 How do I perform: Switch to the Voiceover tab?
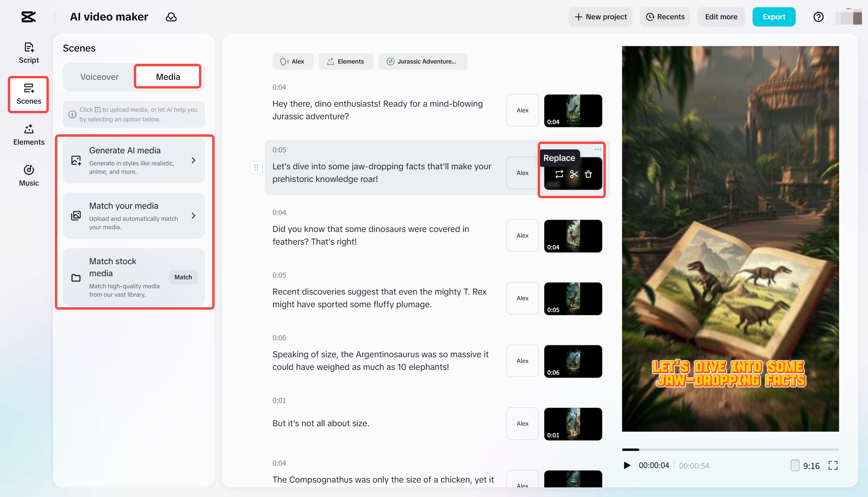click(99, 77)
